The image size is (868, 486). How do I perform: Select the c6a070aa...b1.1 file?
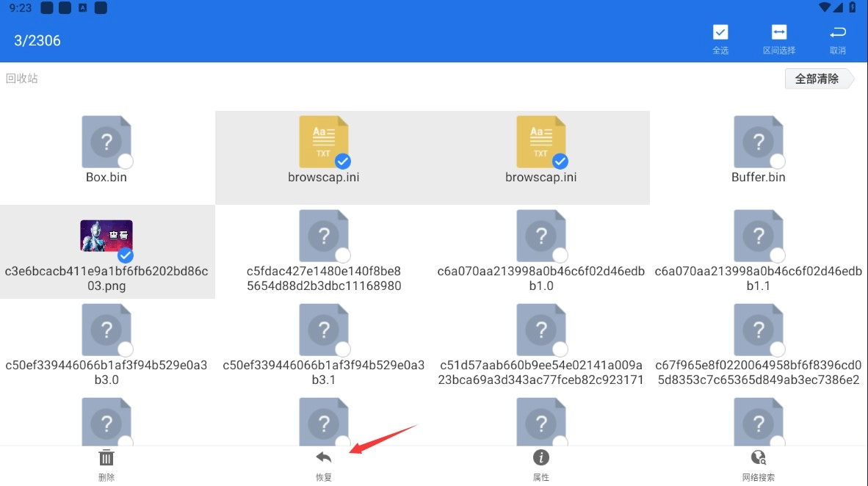(x=758, y=236)
